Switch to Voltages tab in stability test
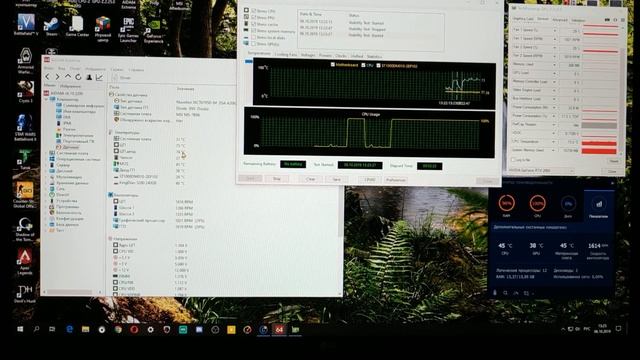 [308, 55]
